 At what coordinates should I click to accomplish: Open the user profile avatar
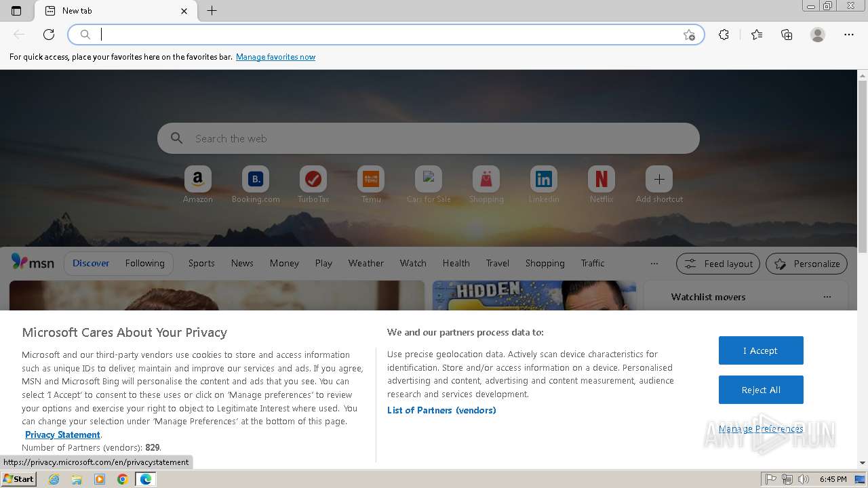pos(818,35)
